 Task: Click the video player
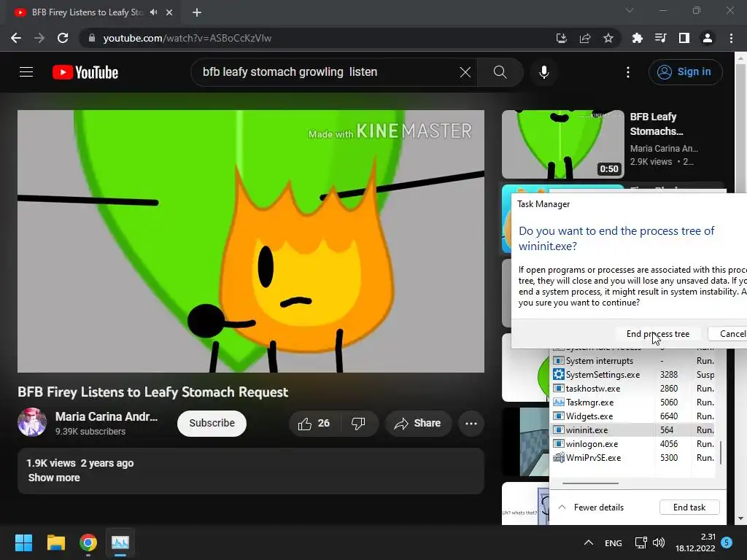251,241
